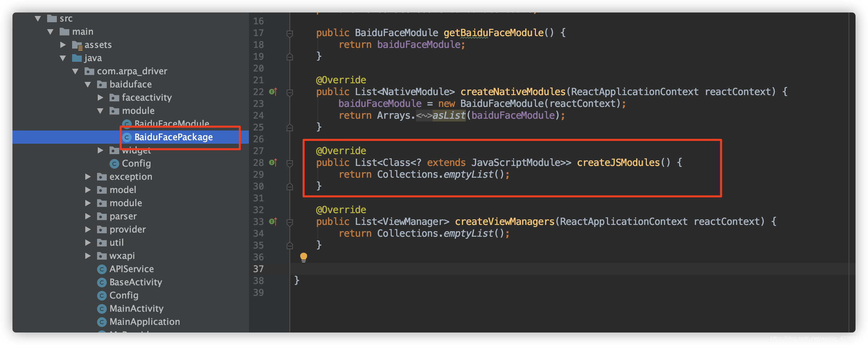Select the assets folder icon
This screenshot has width=868, height=345.
pos(77,45)
